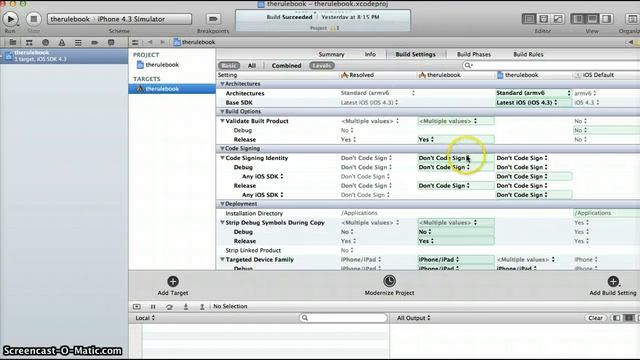Screen dimensions: 640x360
Task: Click the Modernize Project icon
Action: pyautogui.click(x=389, y=281)
